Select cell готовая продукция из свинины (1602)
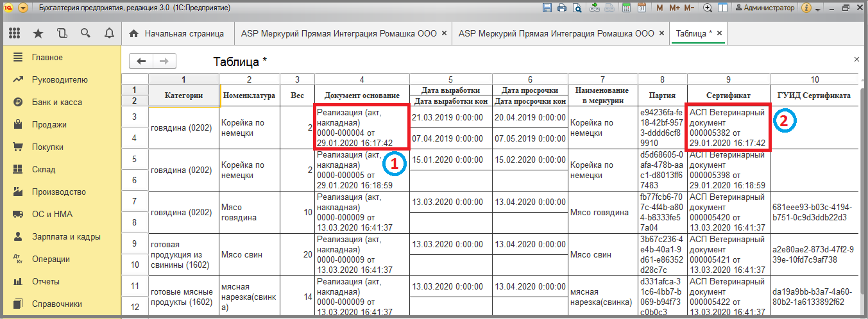Viewport: 868px width, 319px height. pyautogui.click(x=183, y=255)
